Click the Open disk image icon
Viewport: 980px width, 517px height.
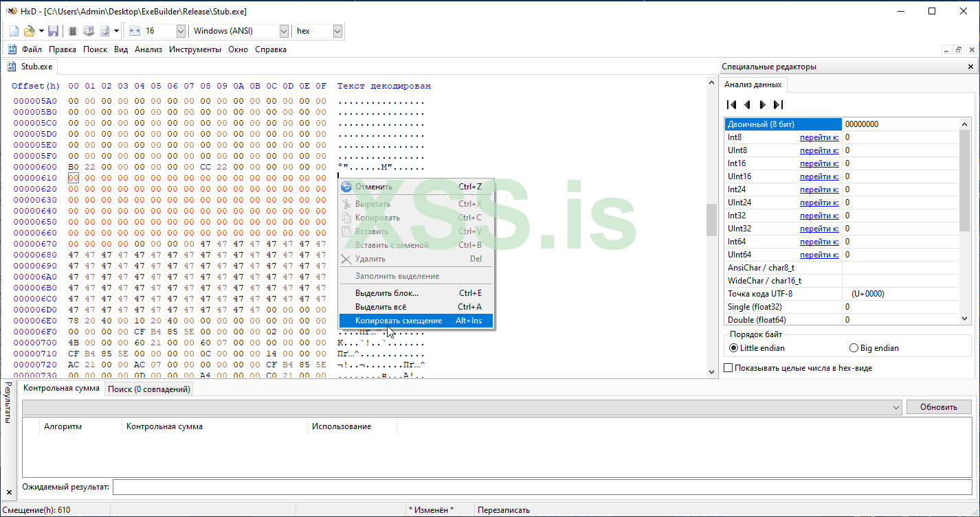tap(104, 31)
